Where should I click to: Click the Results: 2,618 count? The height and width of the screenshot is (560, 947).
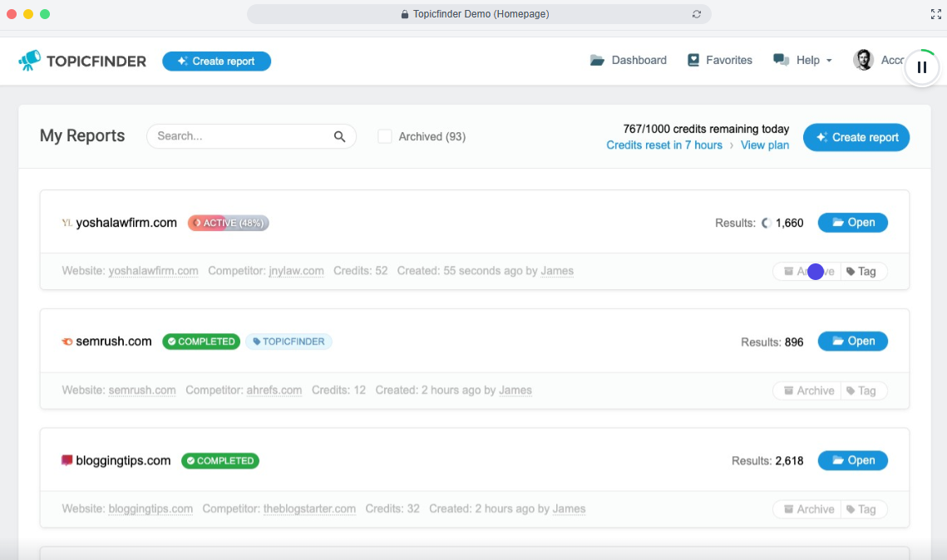pyautogui.click(x=767, y=461)
